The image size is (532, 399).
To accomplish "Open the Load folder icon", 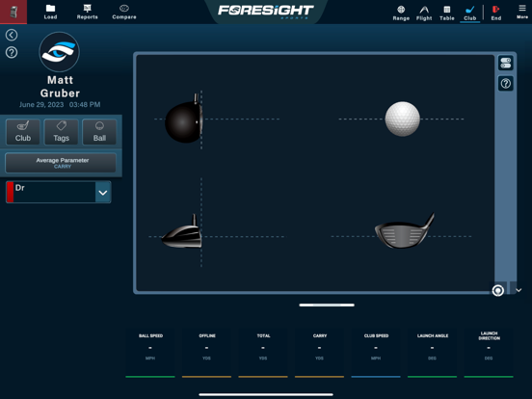I will (x=50, y=12).
